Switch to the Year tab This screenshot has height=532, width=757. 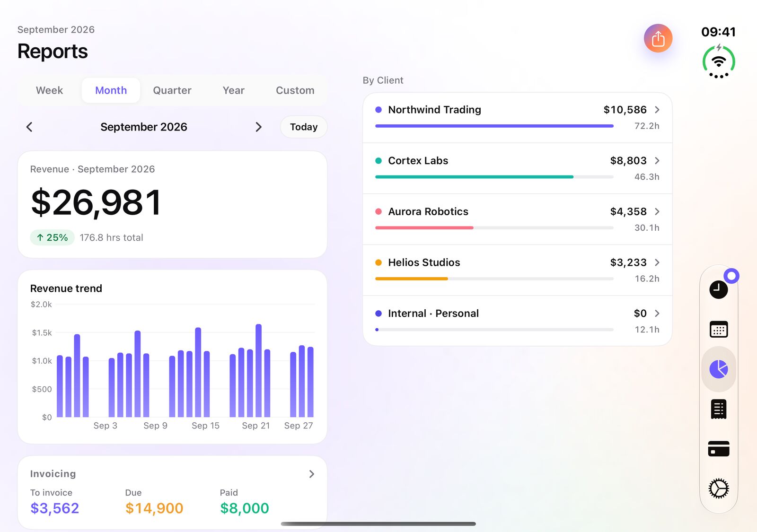pos(234,90)
